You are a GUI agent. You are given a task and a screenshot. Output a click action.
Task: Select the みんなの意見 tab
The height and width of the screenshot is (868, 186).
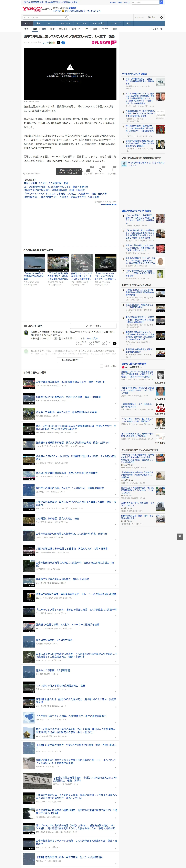99,24
